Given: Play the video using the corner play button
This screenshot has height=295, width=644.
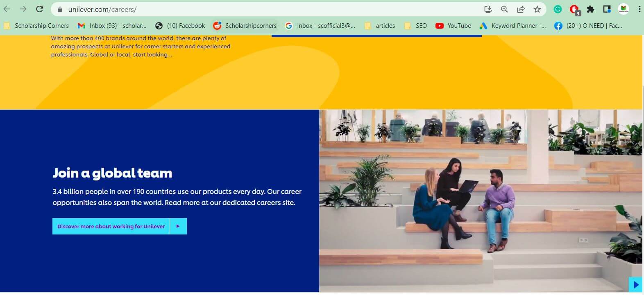Looking at the screenshot, I should click(x=635, y=284).
